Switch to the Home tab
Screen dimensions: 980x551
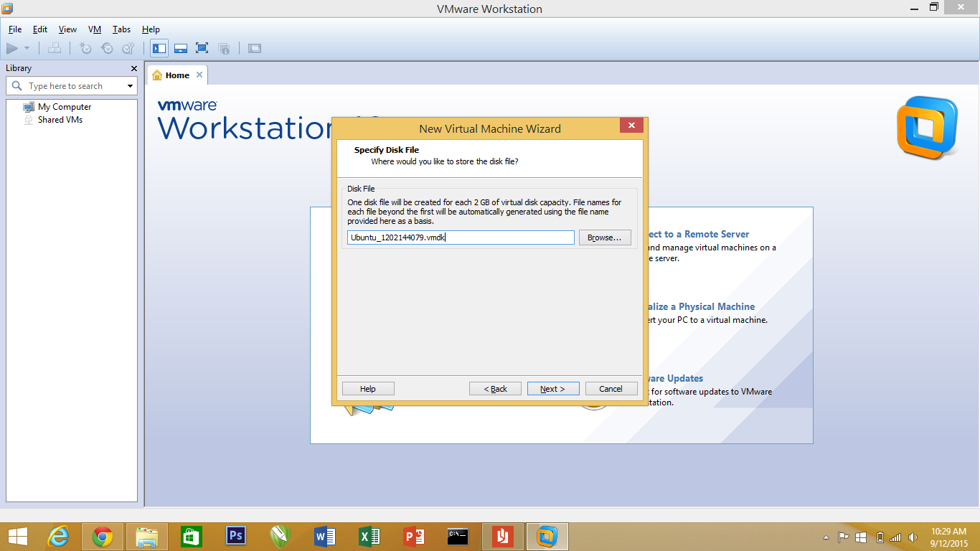(177, 75)
